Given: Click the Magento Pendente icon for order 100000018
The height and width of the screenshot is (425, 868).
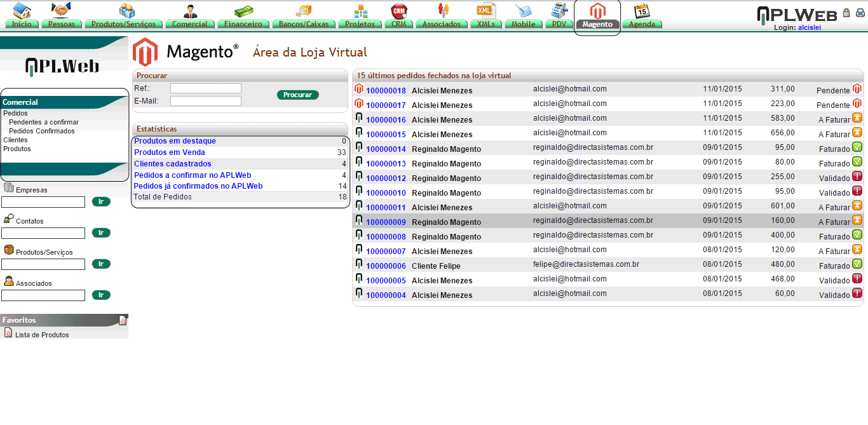Looking at the screenshot, I should click(857, 89).
